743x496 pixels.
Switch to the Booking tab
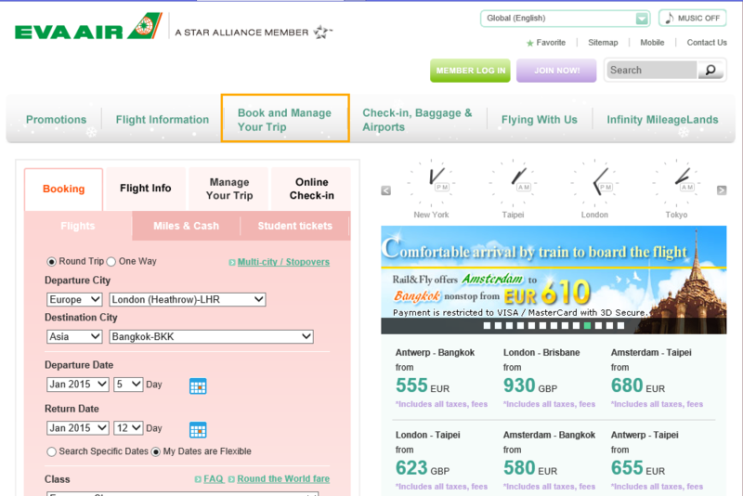pos(63,189)
